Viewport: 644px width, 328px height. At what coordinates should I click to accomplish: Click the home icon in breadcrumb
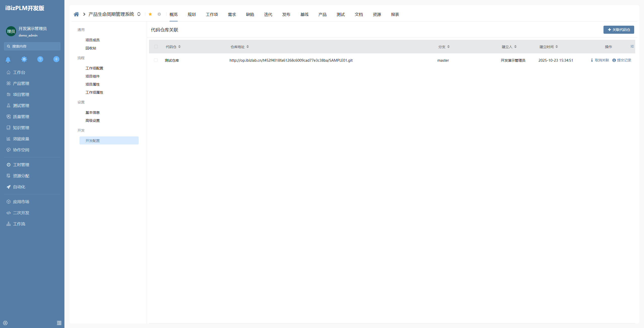pyautogui.click(x=76, y=14)
